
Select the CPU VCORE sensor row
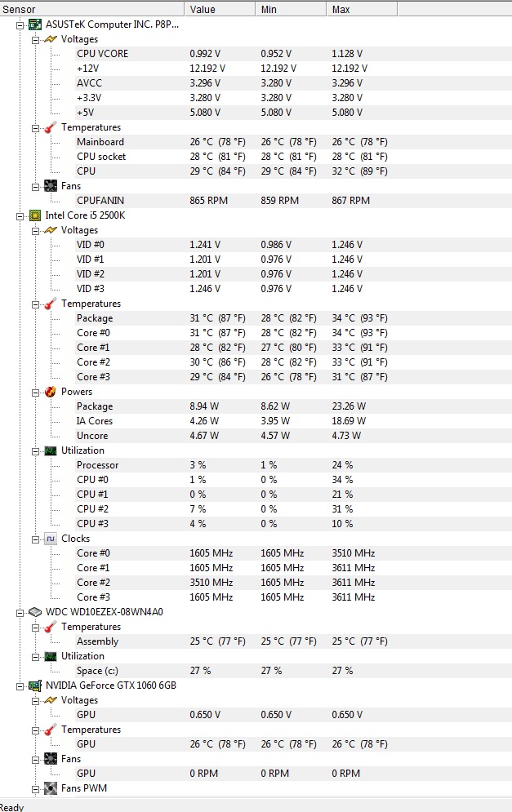coord(102,54)
